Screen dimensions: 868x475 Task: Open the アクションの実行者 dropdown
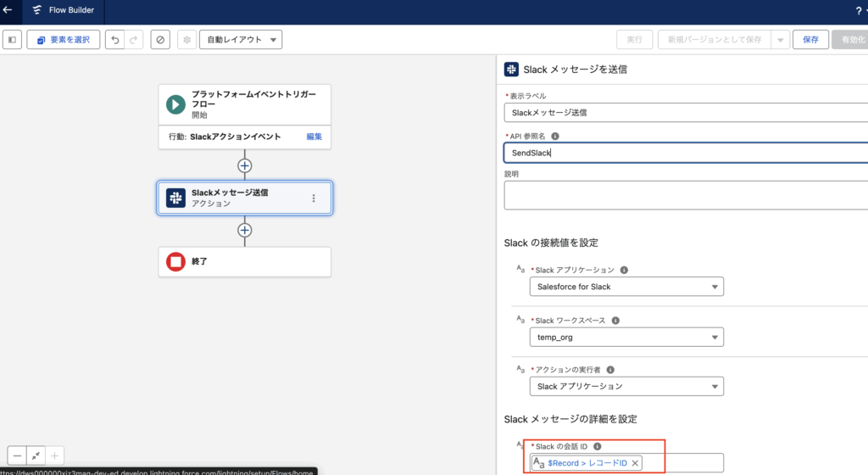(626, 386)
